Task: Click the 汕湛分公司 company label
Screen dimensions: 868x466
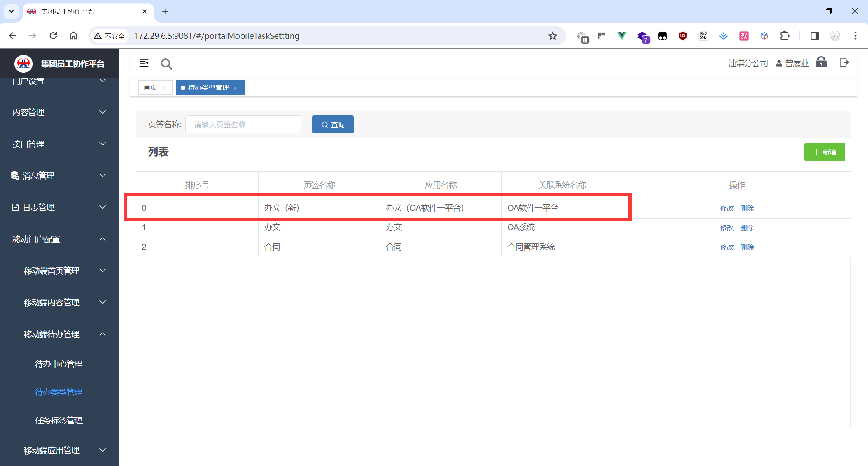Action: click(748, 63)
